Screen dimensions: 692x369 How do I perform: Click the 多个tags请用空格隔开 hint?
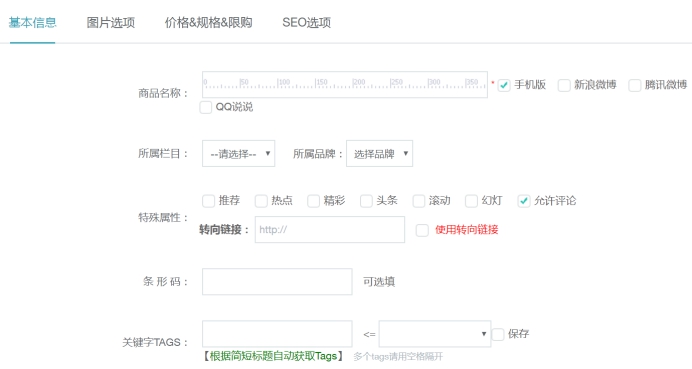398,357
